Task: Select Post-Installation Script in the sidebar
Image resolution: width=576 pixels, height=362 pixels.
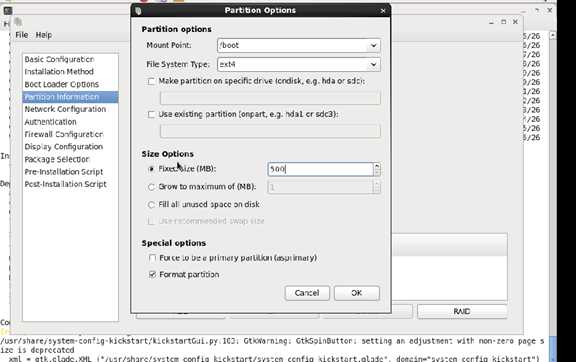Action: click(x=65, y=184)
